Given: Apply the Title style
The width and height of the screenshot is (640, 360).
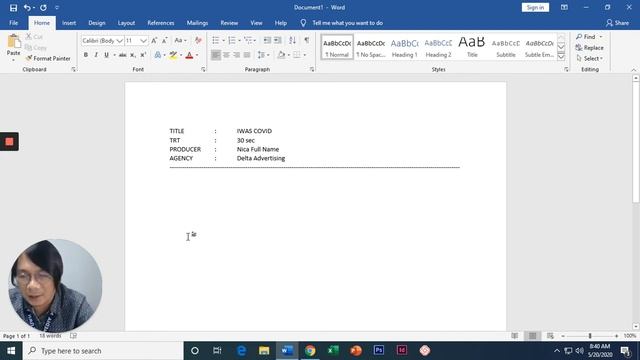Looking at the screenshot, I should pos(472,47).
